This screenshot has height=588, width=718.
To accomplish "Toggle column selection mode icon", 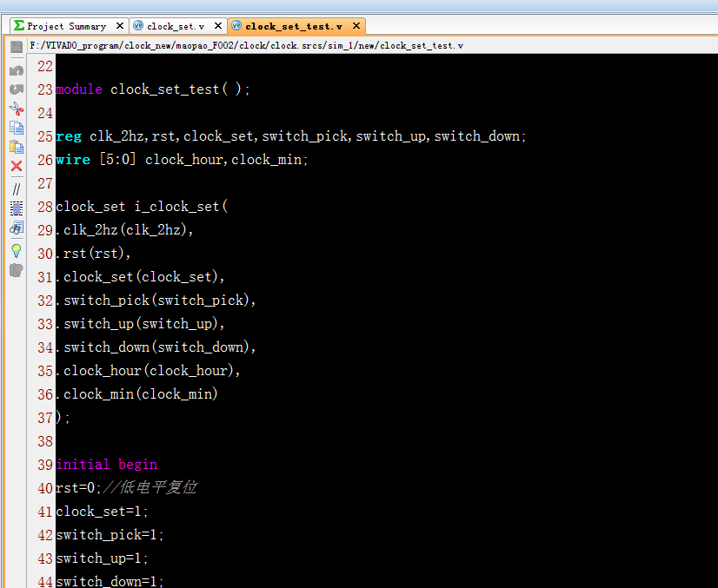I will (x=17, y=208).
